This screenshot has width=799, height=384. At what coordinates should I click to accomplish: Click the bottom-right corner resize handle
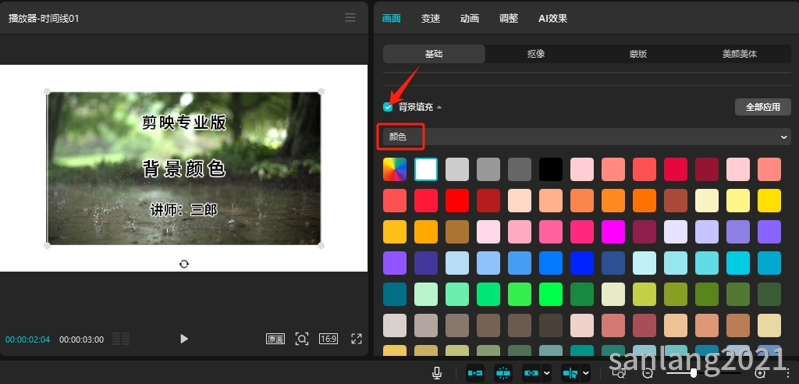(x=321, y=245)
